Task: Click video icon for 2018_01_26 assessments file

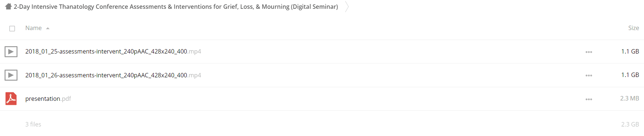Action: pyautogui.click(x=11, y=75)
